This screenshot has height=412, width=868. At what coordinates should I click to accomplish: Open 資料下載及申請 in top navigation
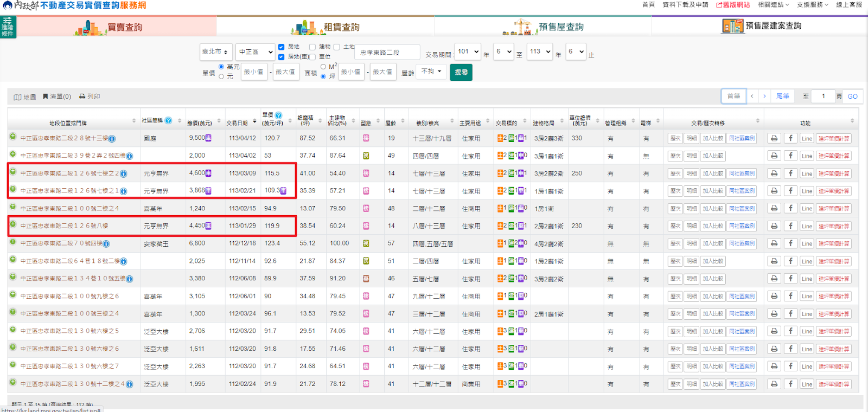click(x=686, y=5)
